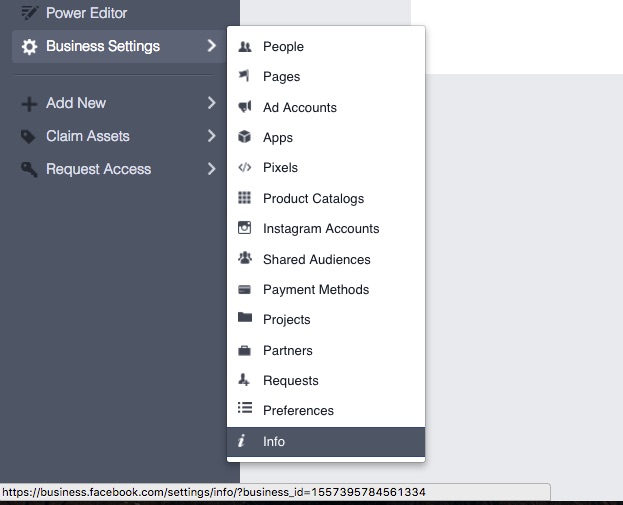The width and height of the screenshot is (623, 505).
Task: Click the megaphone icon for Ad Accounts
Action: point(245,107)
